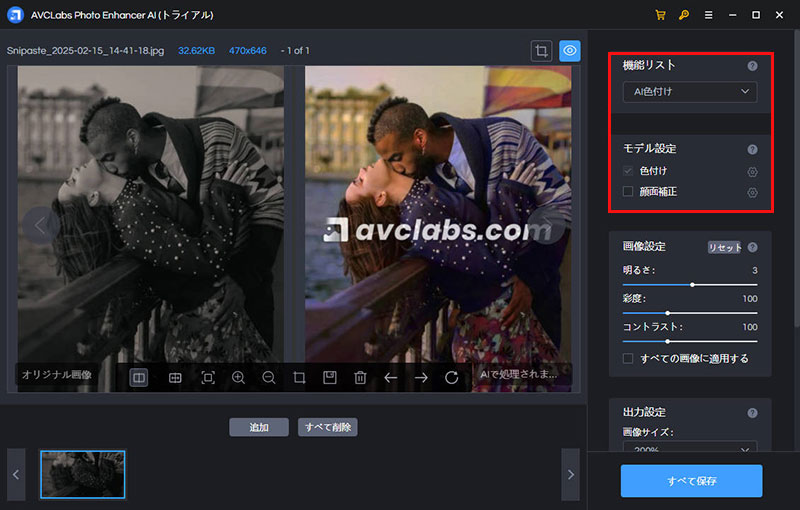Click the crop icon above preview

coord(541,51)
